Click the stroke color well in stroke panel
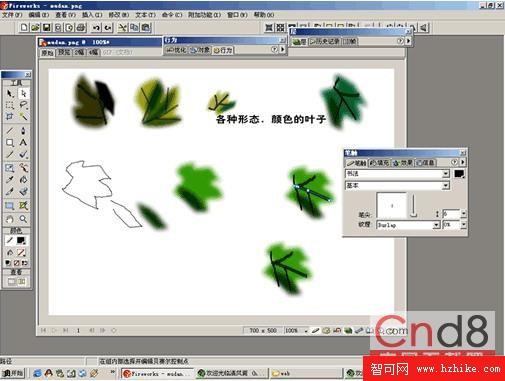 tap(459, 174)
